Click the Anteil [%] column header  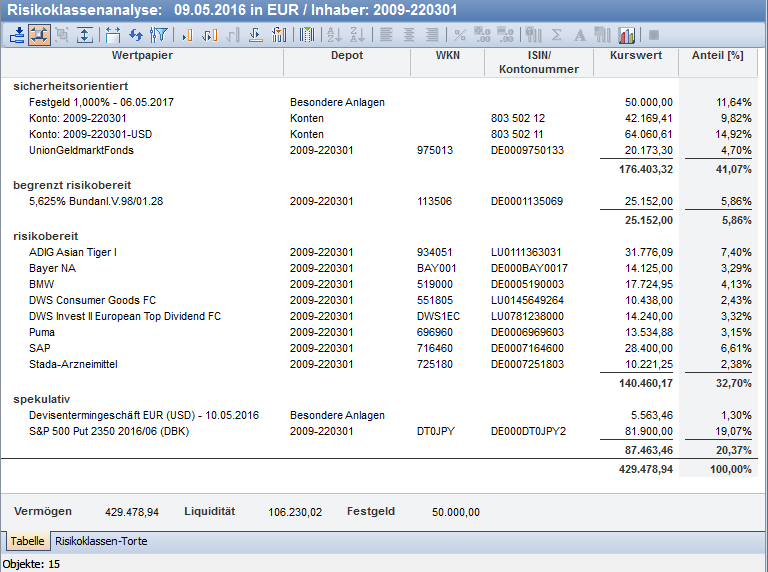coord(717,56)
